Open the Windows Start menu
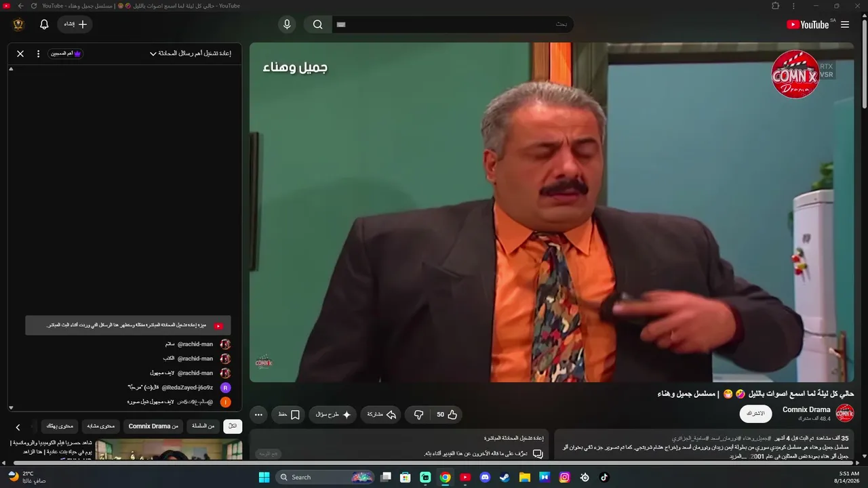 (264, 477)
